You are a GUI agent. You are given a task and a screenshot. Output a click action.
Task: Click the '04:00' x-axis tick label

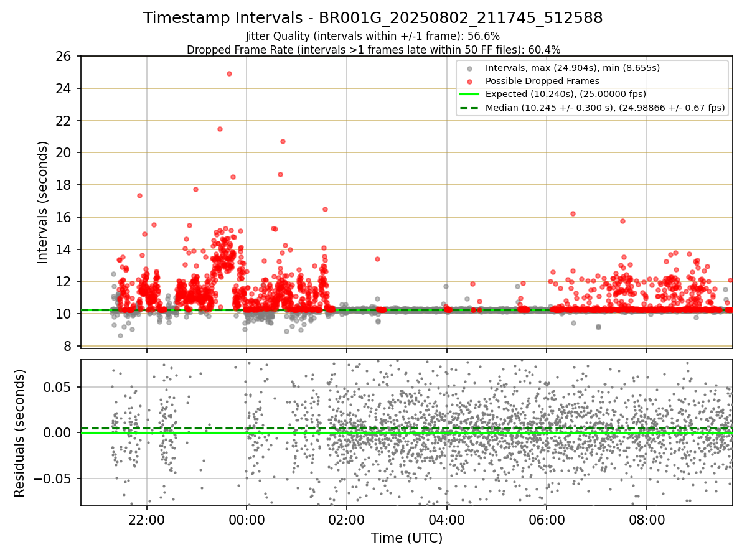click(447, 520)
